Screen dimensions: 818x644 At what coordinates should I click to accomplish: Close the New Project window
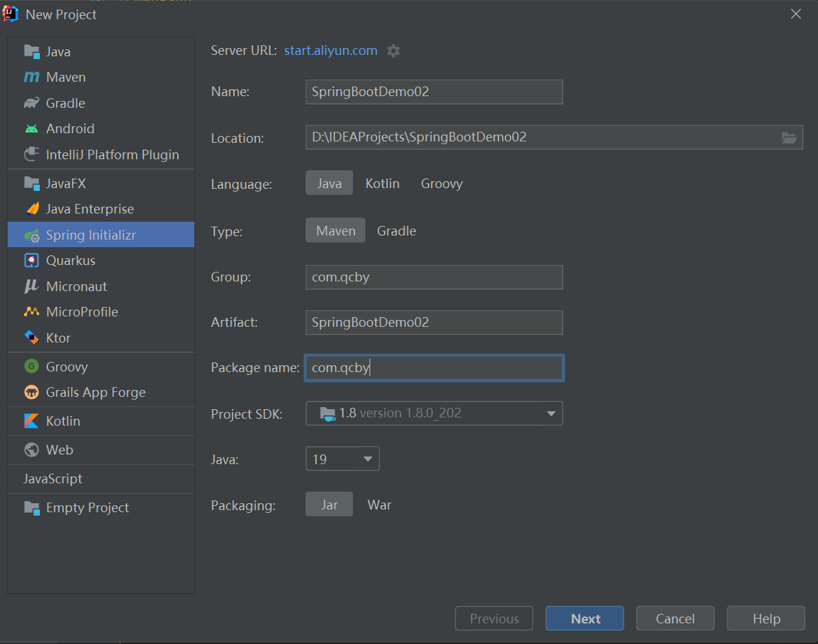click(x=795, y=14)
